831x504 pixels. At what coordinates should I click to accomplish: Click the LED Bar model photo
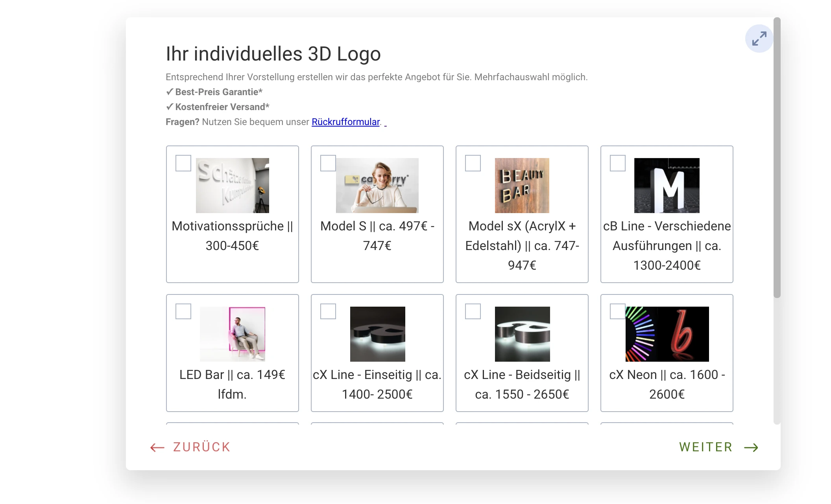coord(232,334)
